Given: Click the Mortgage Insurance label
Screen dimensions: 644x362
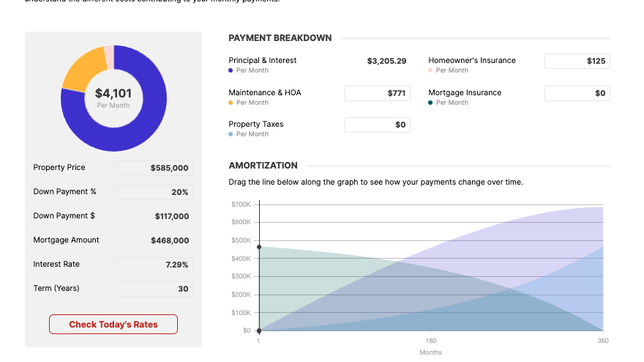Looking at the screenshot, I should [465, 92].
